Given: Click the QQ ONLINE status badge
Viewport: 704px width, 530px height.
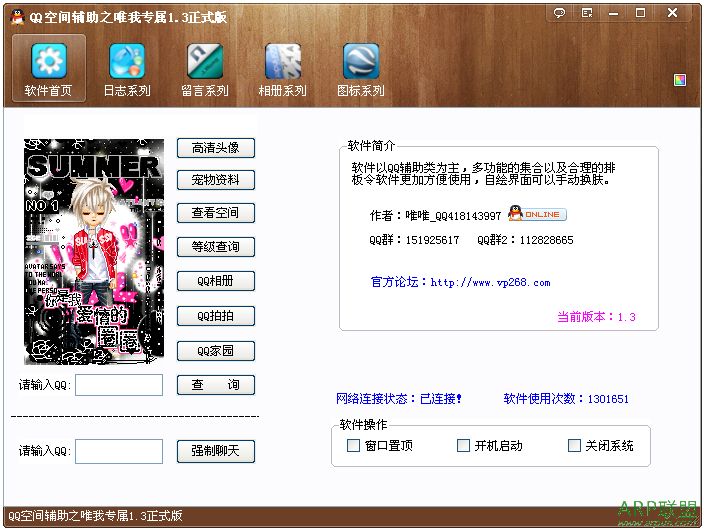Looking at the screenshot, I should click(x=537, y=214).
